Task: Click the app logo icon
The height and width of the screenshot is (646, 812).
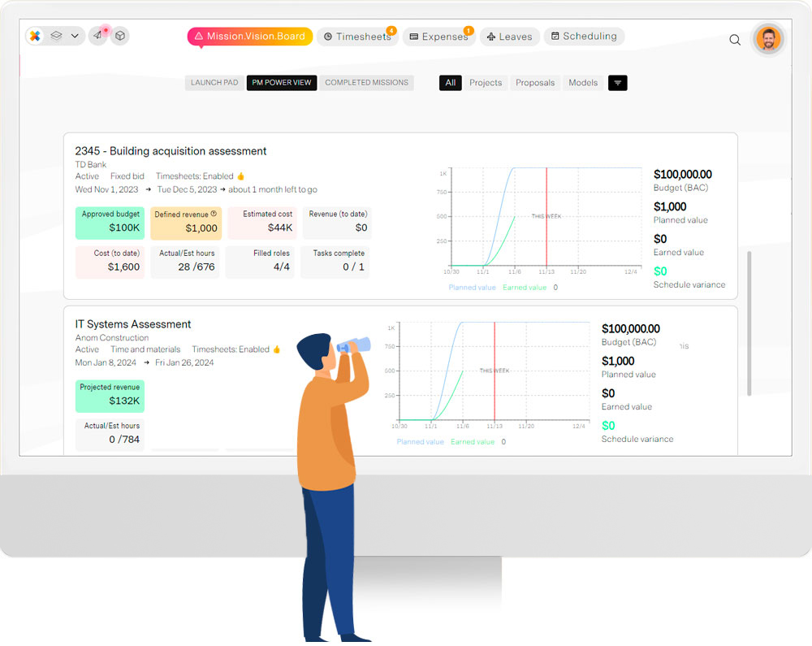Action: (32, 37)
